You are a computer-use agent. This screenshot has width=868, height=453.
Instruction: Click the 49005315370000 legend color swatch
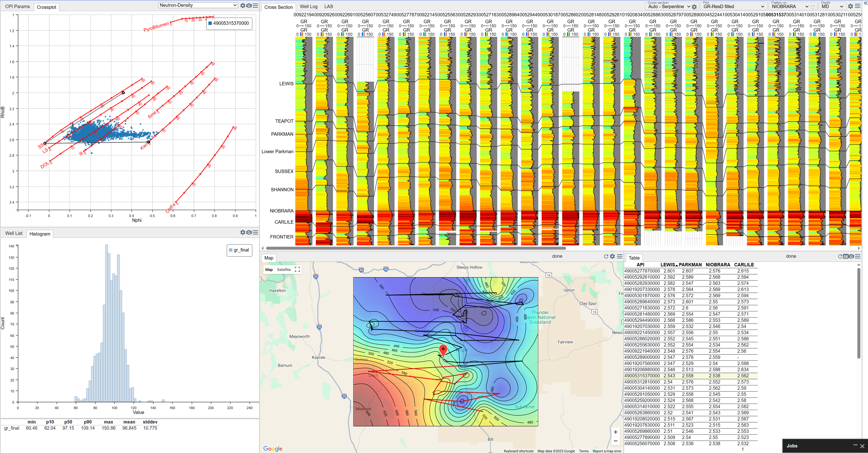click(x=210, y=23)
